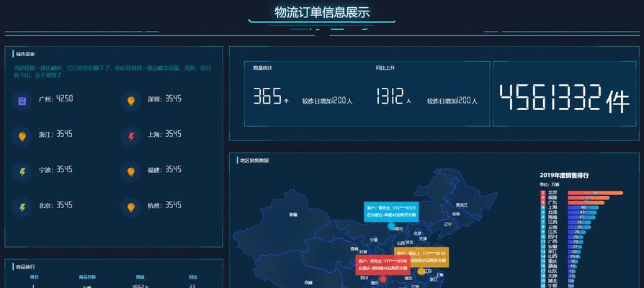Click the 广东 bar in sales ranking
This screenshot has height=288, width=644.
[x=586, y=202]
